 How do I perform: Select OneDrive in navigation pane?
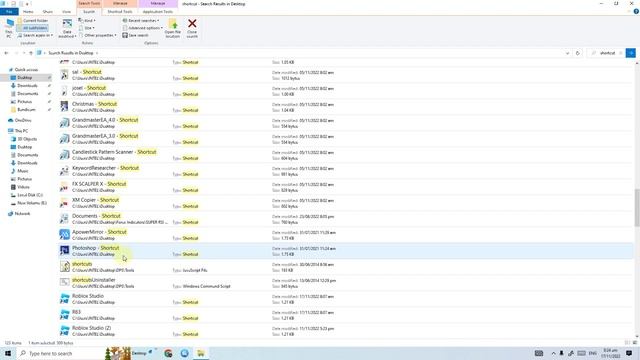click(x=23, y=120)
